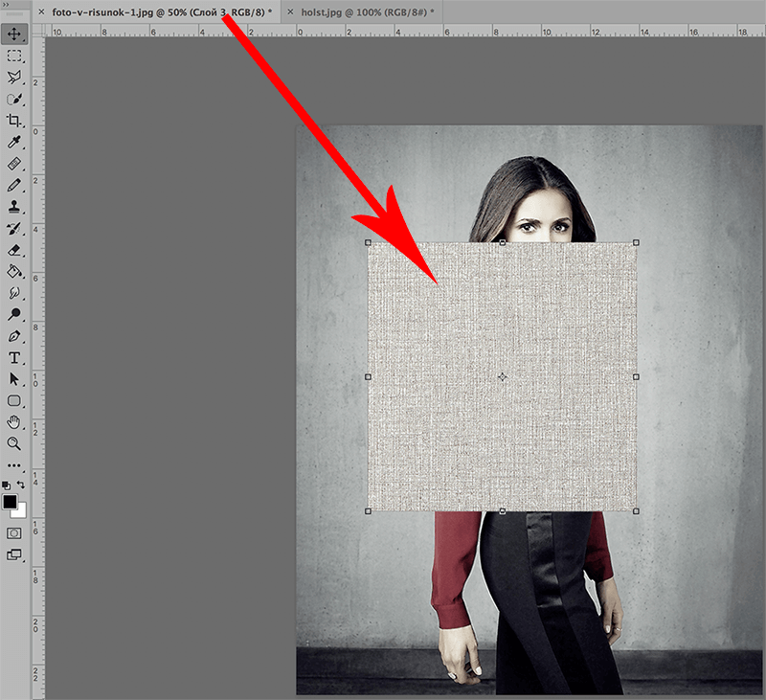Image resolution: width=766 pixels, height=700 pixels.
Task: Switch to the holst.jpg document tab
Action: (358, 11)
